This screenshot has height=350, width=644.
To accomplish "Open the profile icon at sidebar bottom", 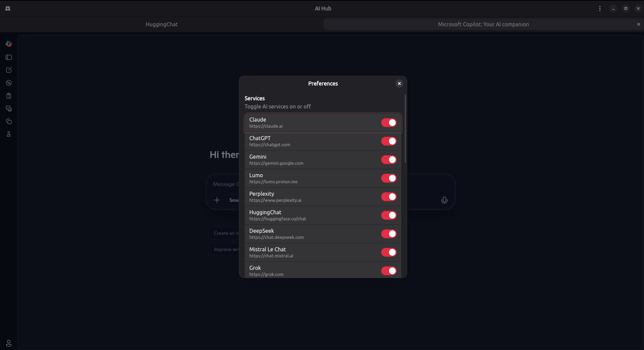I will pos(8,343).
